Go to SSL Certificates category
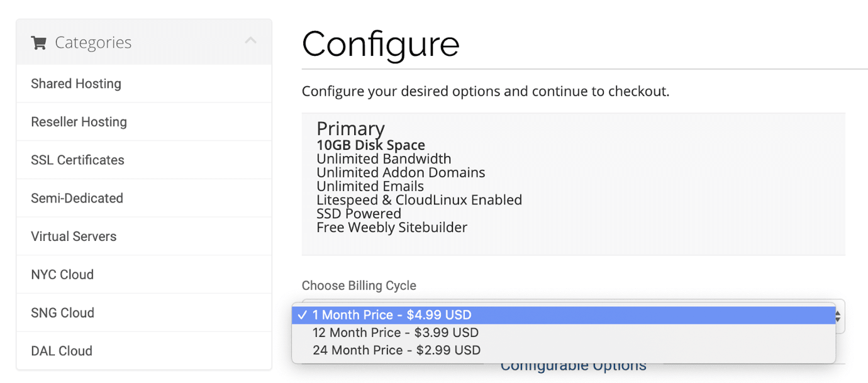This screenshot has height=383, width=868. coord(144,160)
